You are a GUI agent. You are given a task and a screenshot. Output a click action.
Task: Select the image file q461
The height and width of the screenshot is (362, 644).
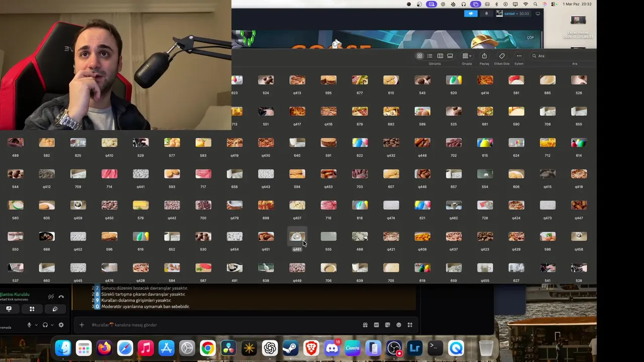click(x=297, y=236)
